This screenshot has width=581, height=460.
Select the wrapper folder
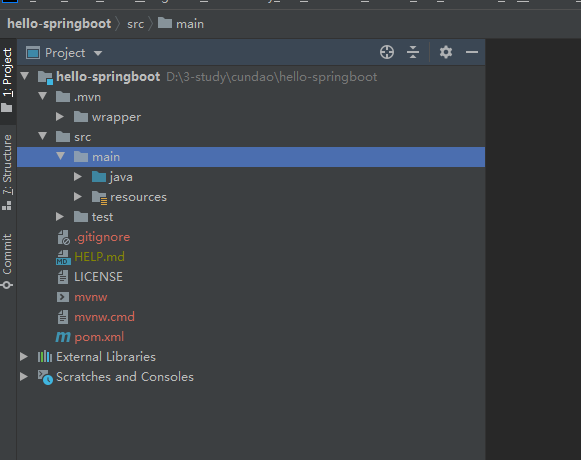point(116,118)
